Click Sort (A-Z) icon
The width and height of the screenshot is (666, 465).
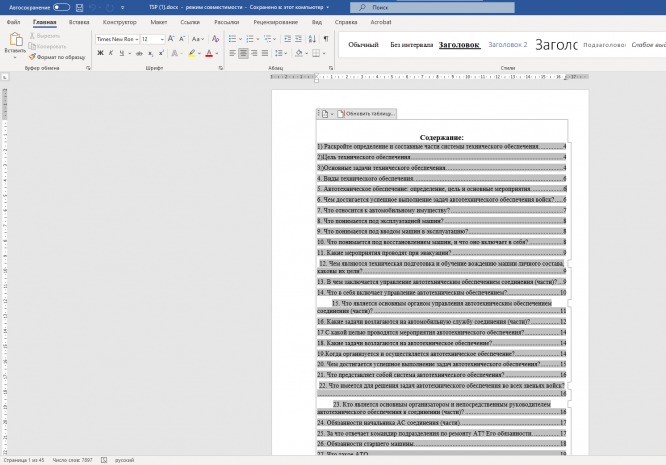[312, 39]
